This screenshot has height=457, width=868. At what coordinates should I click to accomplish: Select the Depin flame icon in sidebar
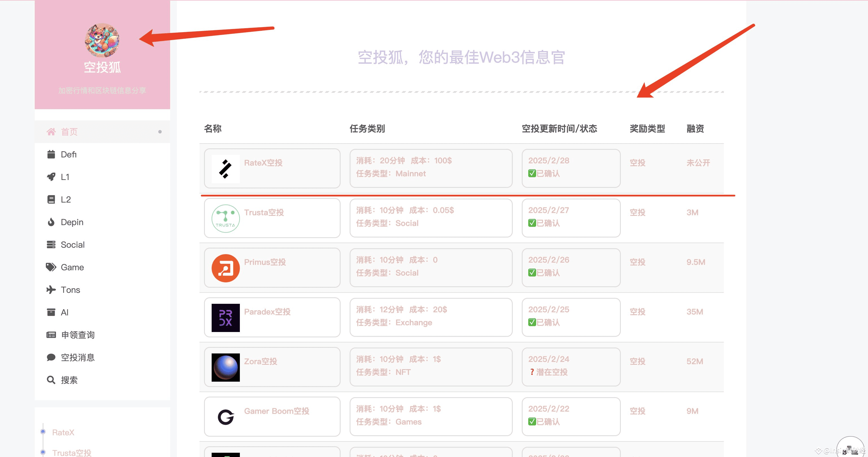tap(51, 222)
